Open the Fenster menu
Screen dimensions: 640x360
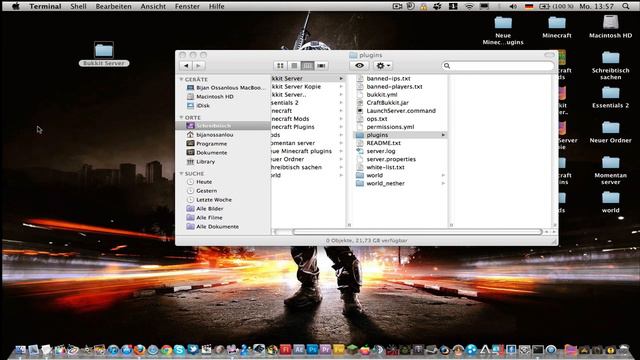pos(187,6)
